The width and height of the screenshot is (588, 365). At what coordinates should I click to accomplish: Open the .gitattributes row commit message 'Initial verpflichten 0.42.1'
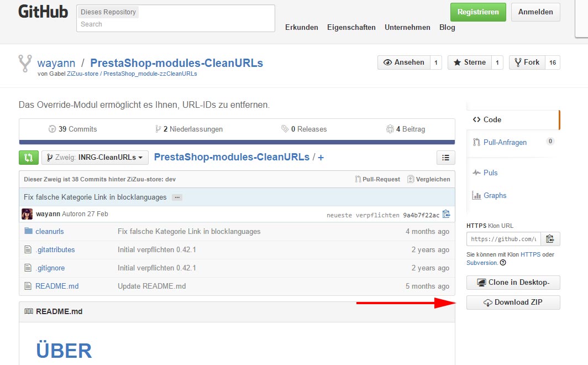(x=157, y=250)
